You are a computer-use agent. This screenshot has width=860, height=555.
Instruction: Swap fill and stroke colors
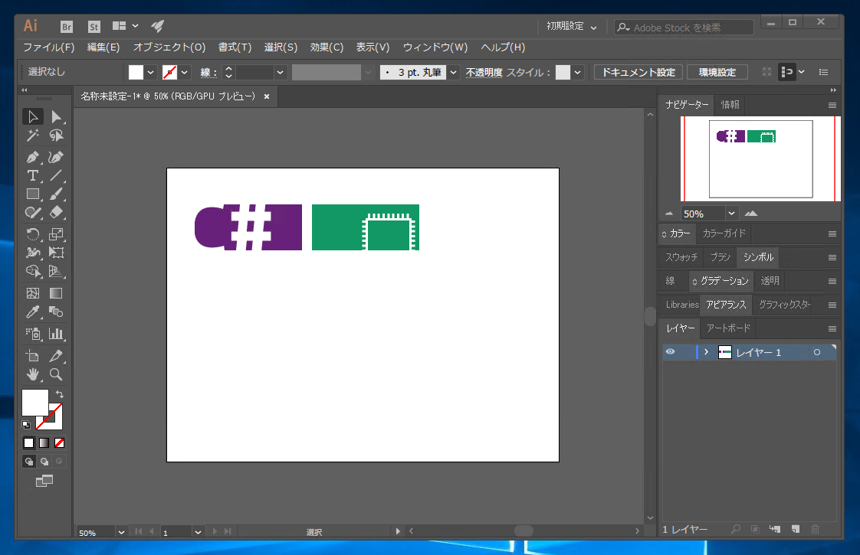click(x=59, y=394)
